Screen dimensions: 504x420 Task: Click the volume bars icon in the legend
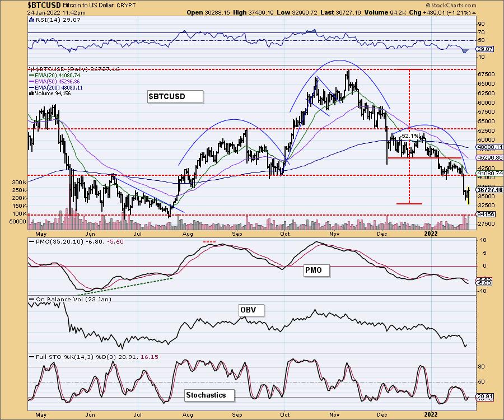point(31,94)
